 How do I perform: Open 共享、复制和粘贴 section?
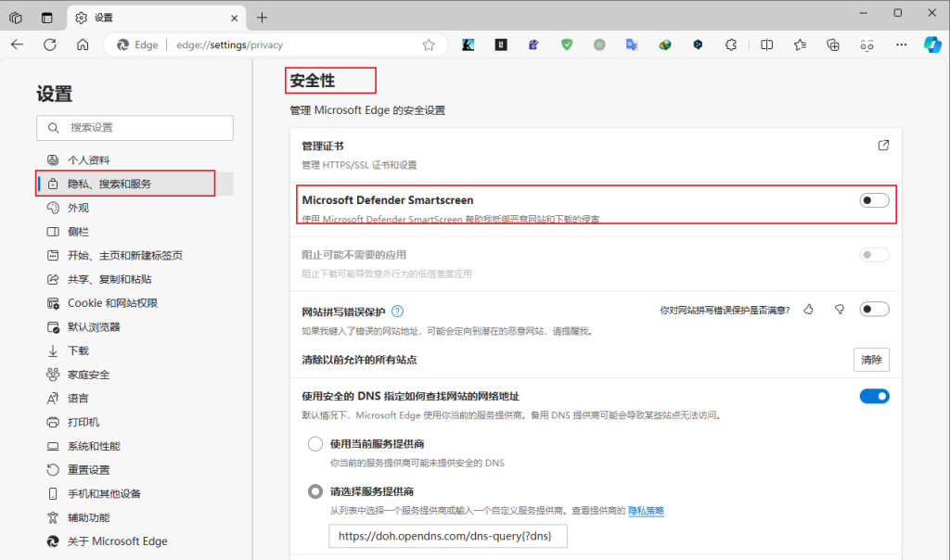(135, 279)
